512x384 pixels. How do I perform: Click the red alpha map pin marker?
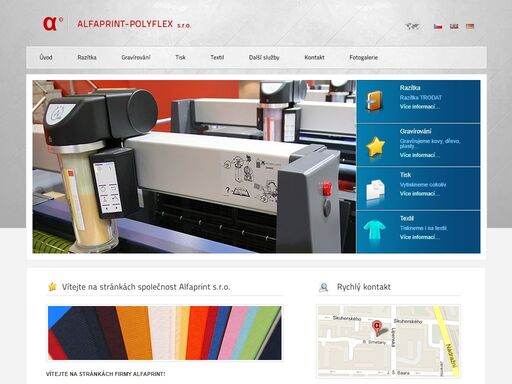(377, 328)
